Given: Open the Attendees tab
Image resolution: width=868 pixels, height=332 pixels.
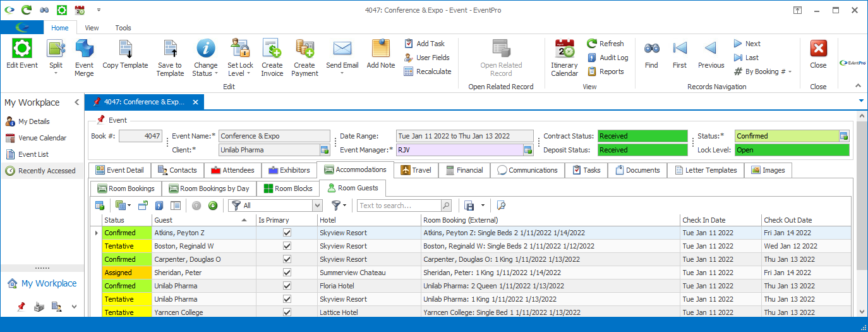Looking at the screenshot, I should 232,170.
